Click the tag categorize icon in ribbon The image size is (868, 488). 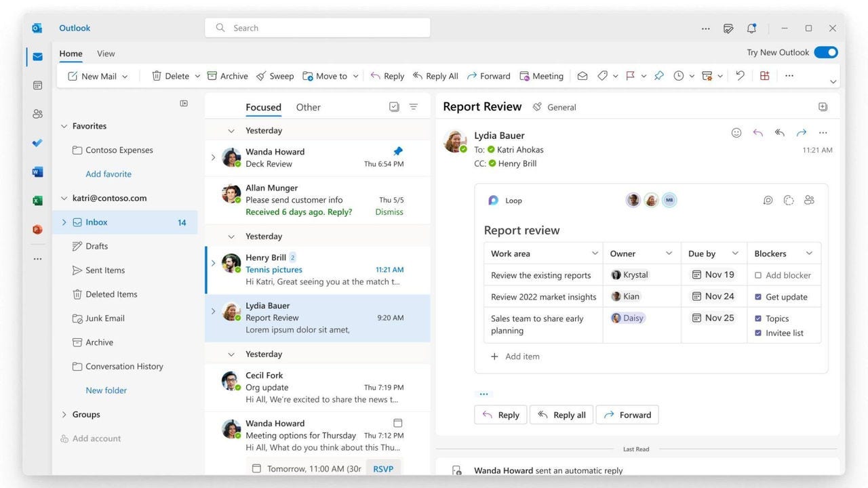[602, 76]
